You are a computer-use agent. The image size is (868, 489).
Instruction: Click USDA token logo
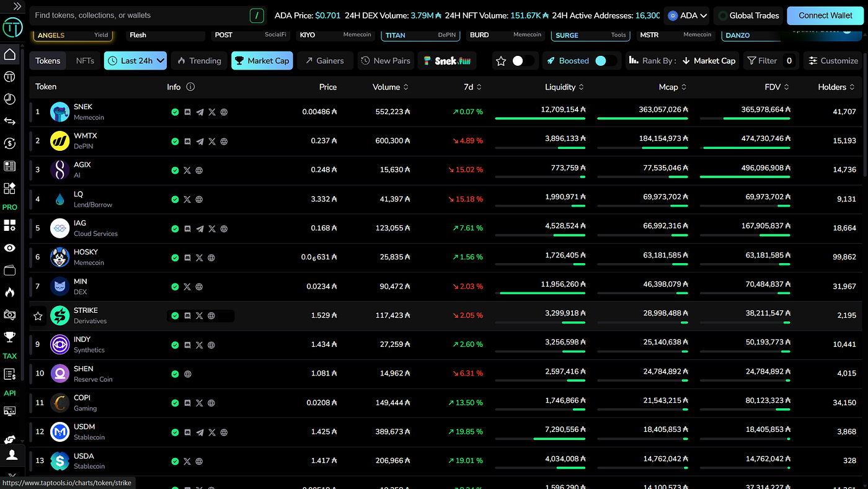tap(60, 461)
